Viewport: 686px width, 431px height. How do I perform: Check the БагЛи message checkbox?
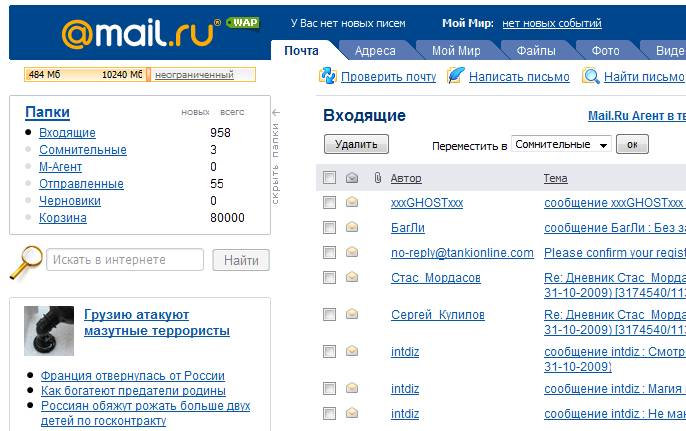[329, 228]
